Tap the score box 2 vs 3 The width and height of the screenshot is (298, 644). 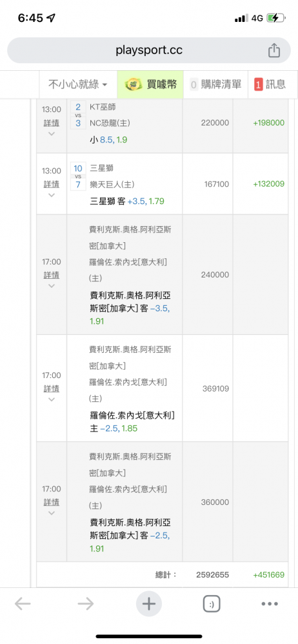[78, 115]
